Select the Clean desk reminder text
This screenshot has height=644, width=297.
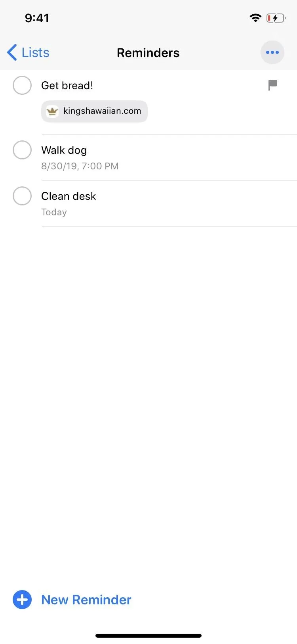(69, 196)
